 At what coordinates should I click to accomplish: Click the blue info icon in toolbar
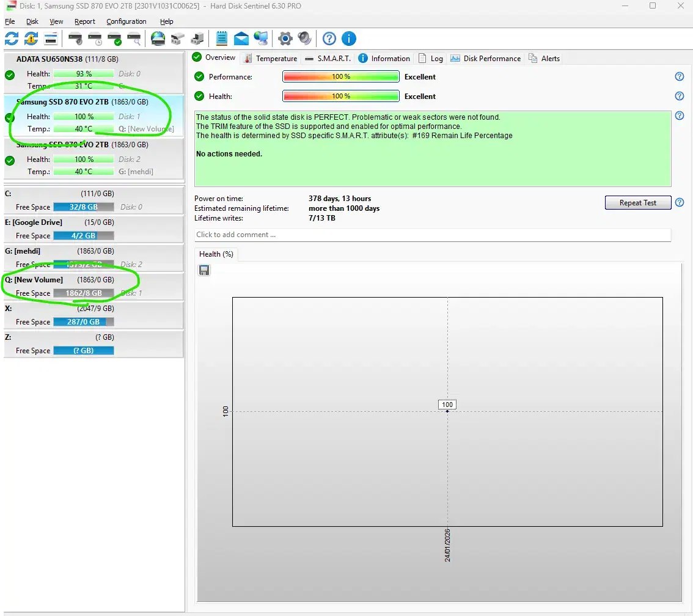pyautogui.click(x=349, y=39)
